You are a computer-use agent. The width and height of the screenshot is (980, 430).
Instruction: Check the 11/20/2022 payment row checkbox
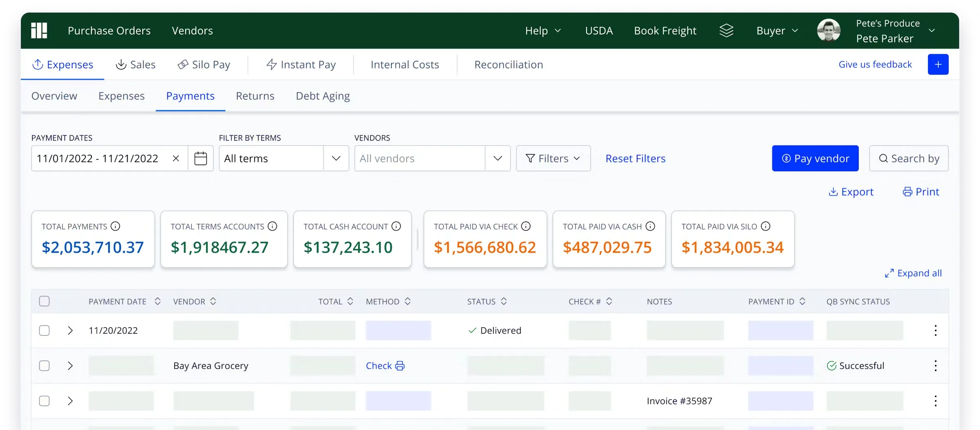coord(45,331)
